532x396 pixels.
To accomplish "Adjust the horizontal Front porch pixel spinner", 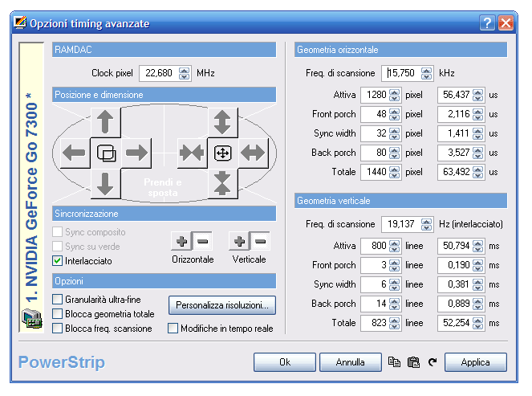I will point(395,115).
